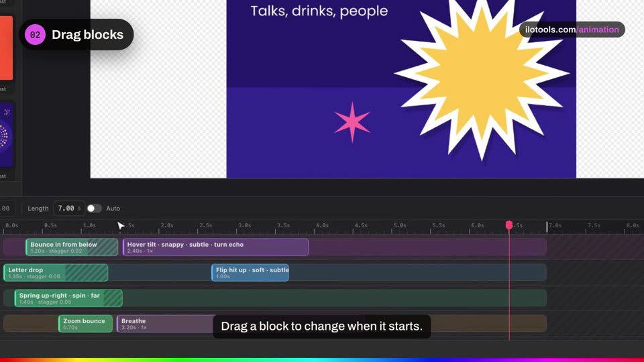Click the Length label
The width and height of the screenshot is (644, 362).
38,208
